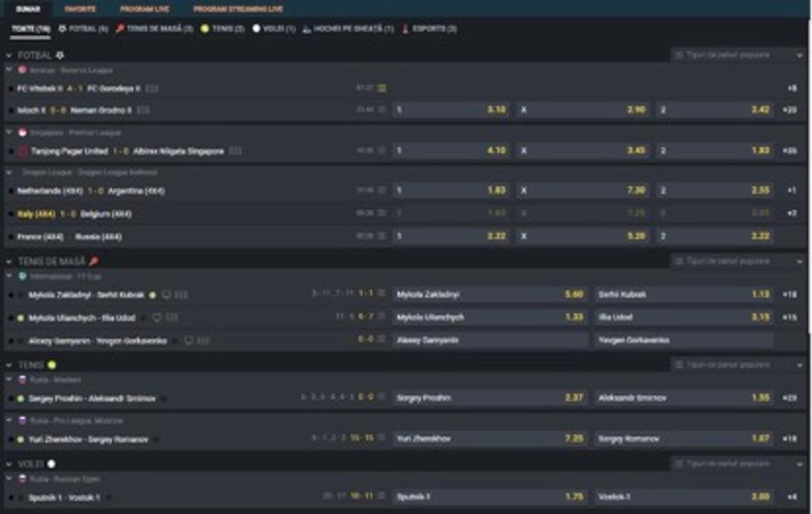
Task: Collapse Singapore Premier League group
Action: click(x=9, y=133)
